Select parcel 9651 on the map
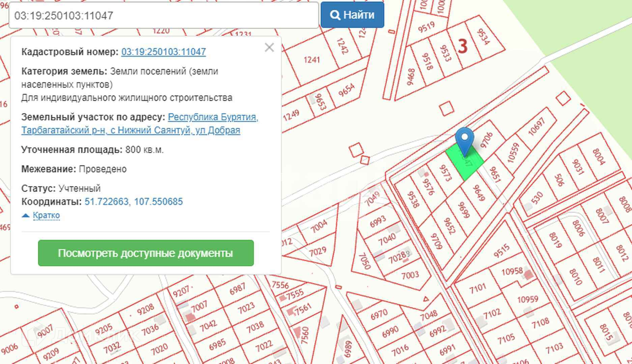 [494, 175]
